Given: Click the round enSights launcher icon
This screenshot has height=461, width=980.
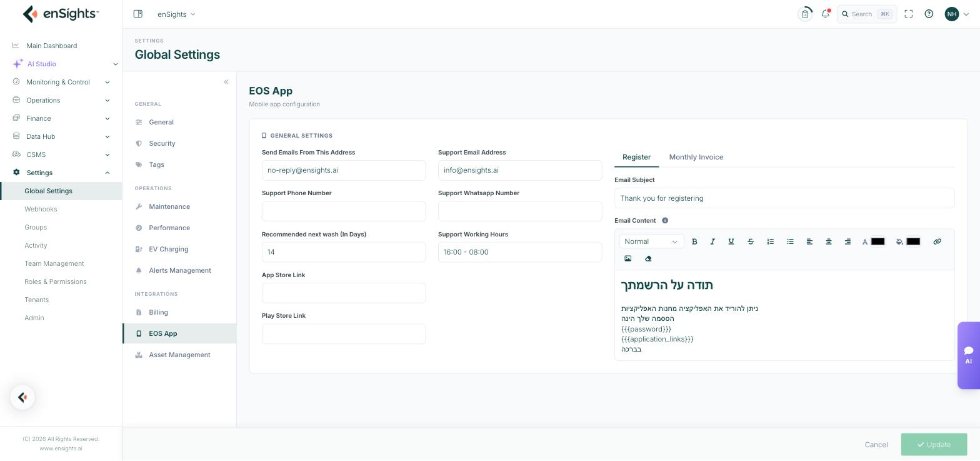Looking at the screenshot, I should pos(22,397).
